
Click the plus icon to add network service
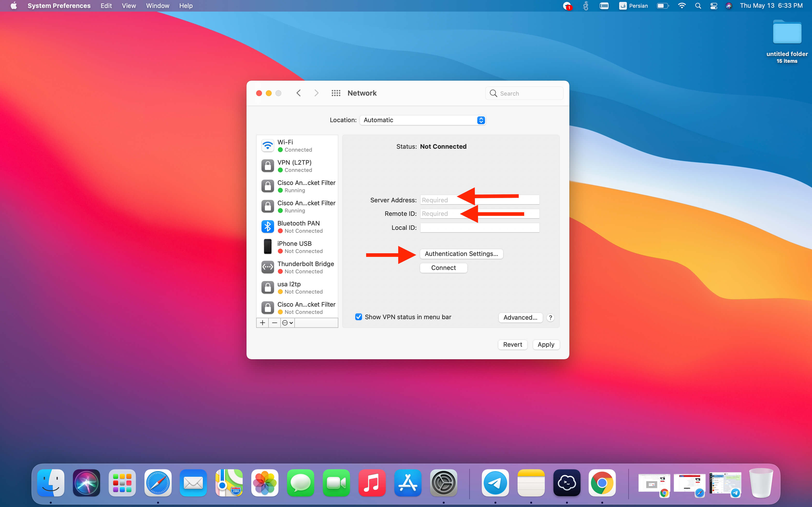(x=262, y=323)
